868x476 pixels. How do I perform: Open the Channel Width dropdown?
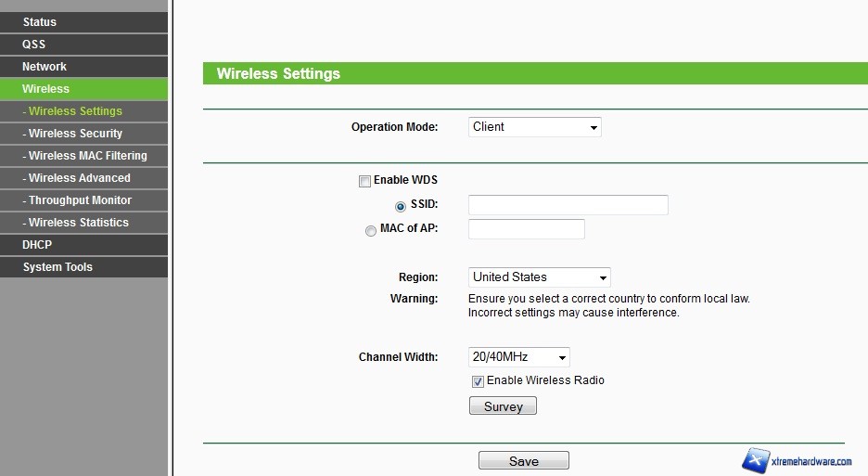(x=518, y=357)
